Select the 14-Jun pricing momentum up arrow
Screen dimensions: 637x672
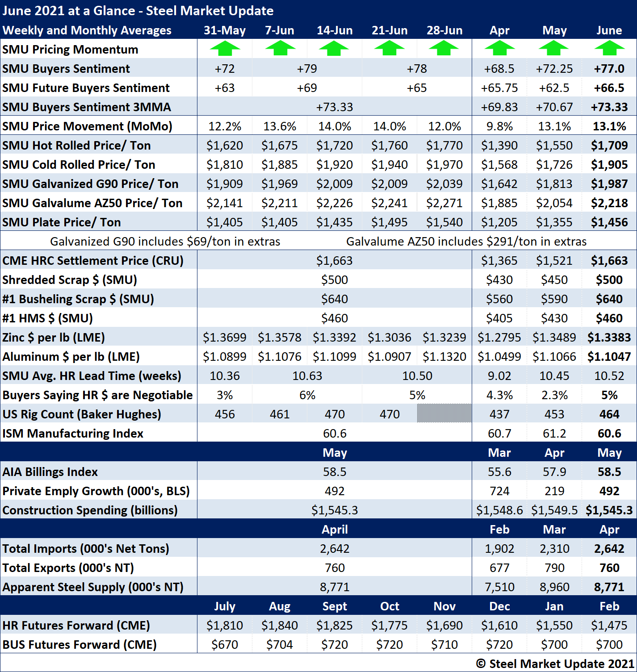point(335,48)
